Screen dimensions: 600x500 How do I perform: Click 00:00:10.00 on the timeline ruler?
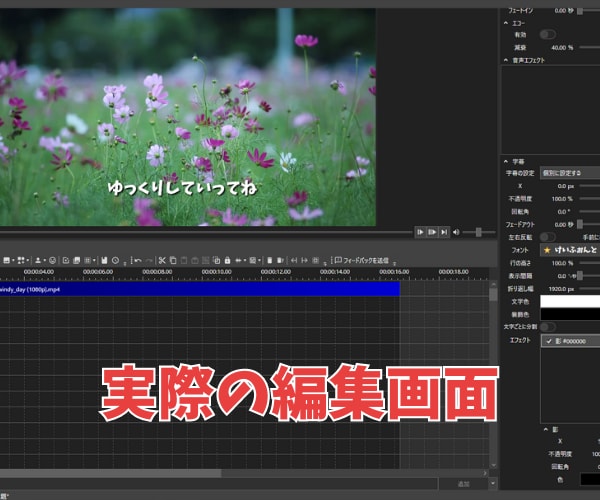tap(217, 272)
